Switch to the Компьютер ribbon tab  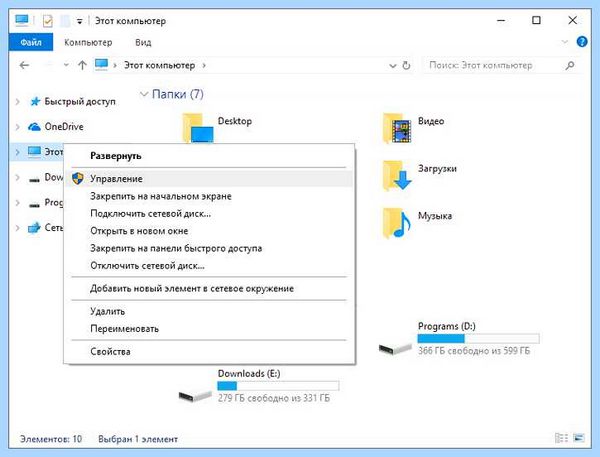(x=88, y=42)
